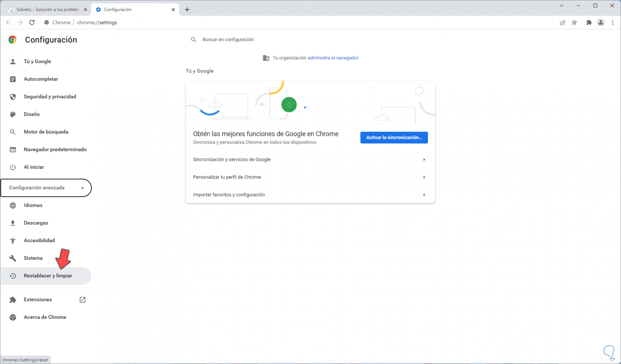Close the Configuración tab
The width and height of the screenshot is (621, 364).
173,10
